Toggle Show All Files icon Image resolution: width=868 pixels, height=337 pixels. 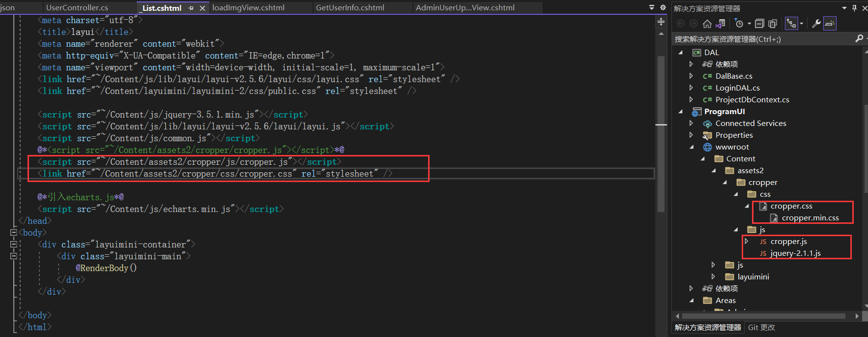point(773,24)
